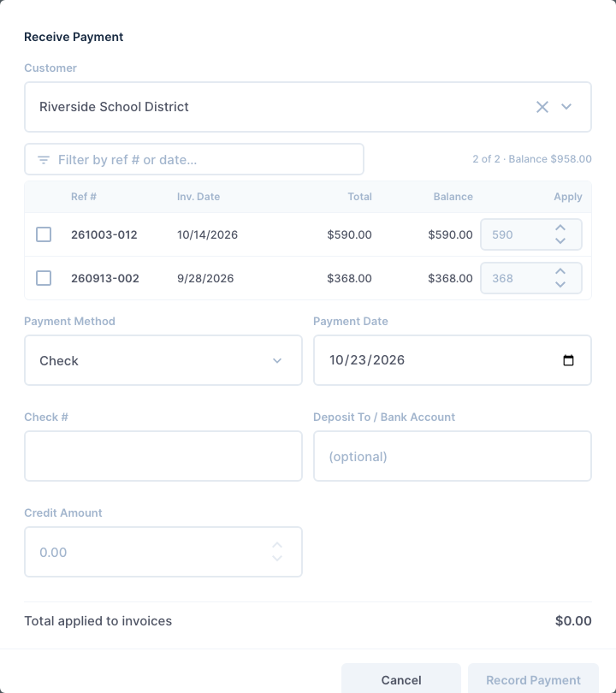616x693 pixels.
Task: Click the Inv. Date column header
Action: point(198,197)
